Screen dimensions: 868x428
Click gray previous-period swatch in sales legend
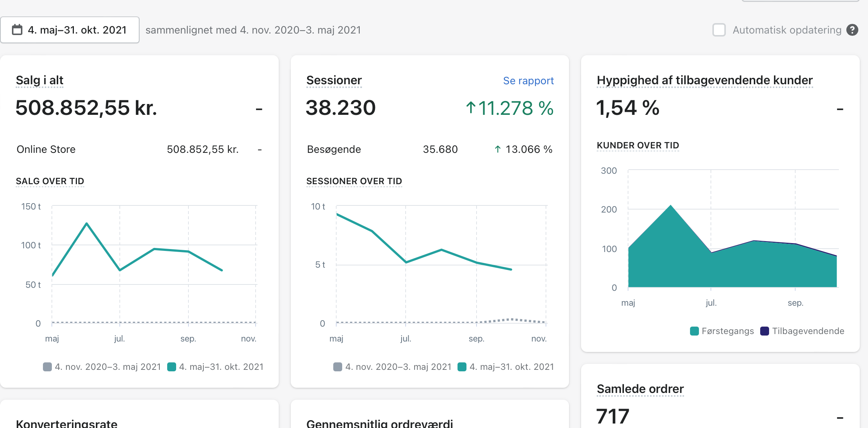tap(47, 367)
